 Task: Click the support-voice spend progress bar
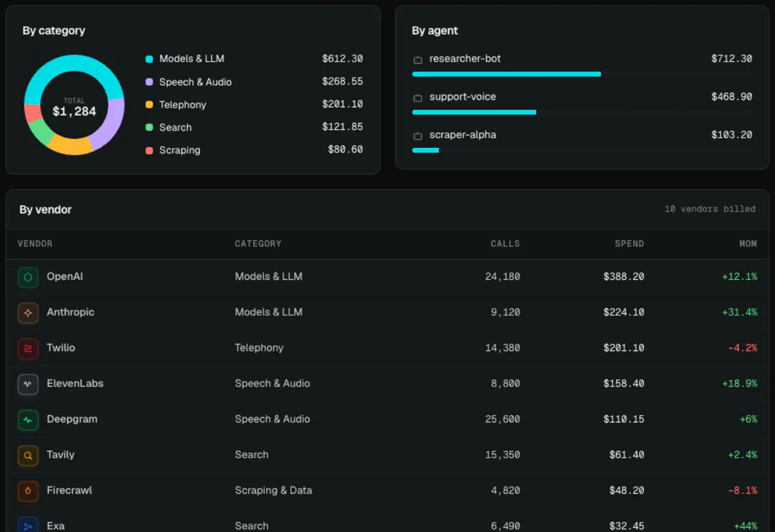coord(582,112)
